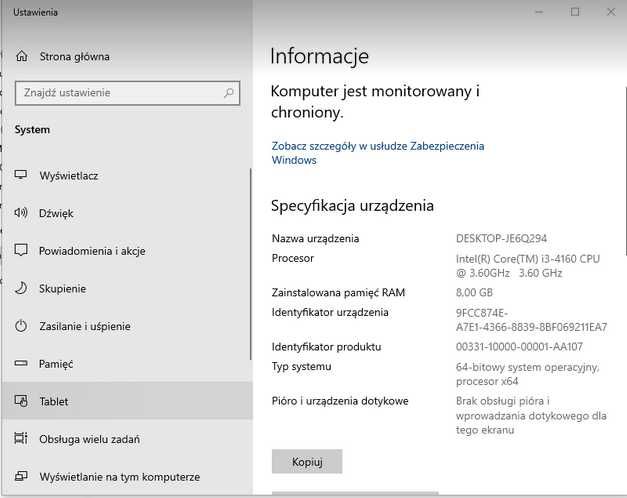Click the System section header in sidebar
The image size is (627, 498).
coord(32,130)
